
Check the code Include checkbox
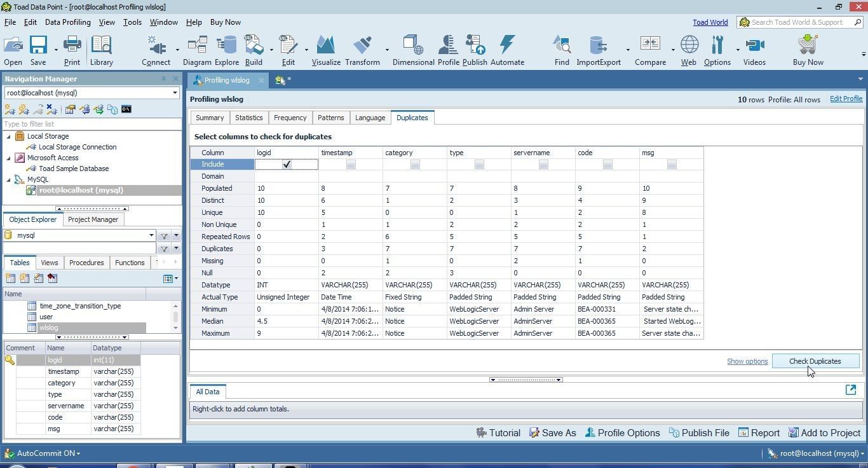tap(607, 164)
